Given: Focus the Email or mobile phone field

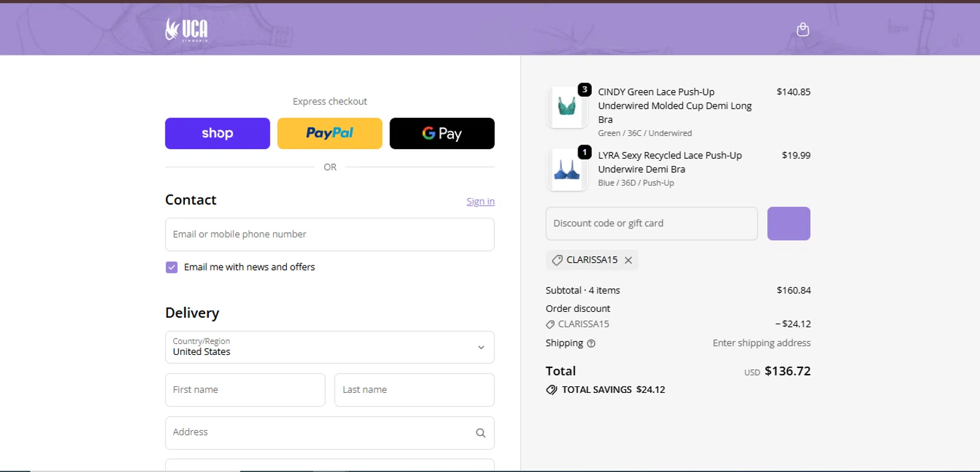Looking at the screenshot, I should [330, 234].
